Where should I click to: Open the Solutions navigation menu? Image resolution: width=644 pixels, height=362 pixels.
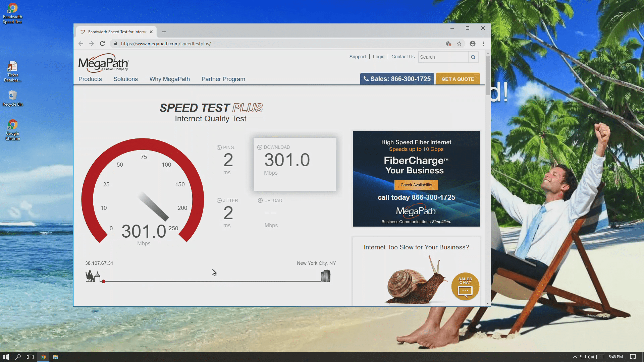pos(125,79)
